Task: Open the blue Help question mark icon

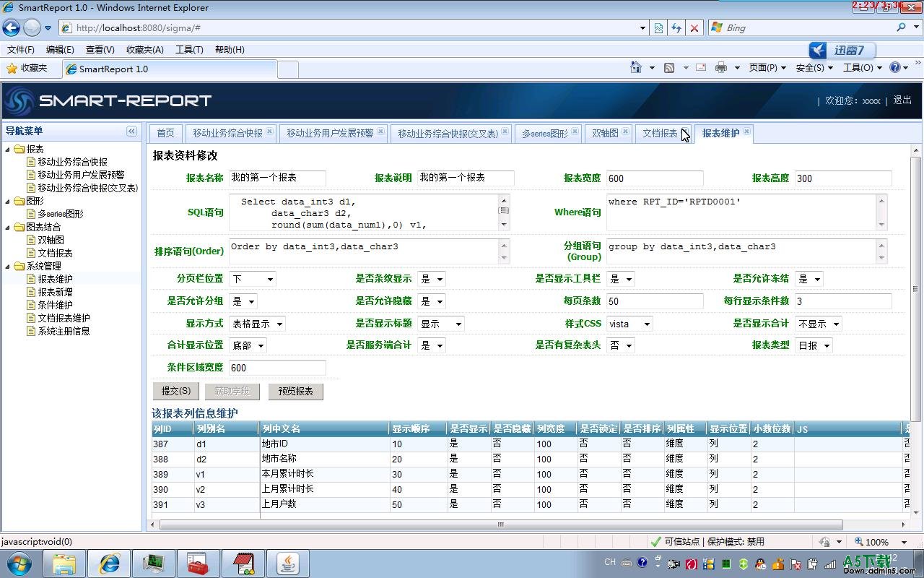Action: (x=895, y=67)
